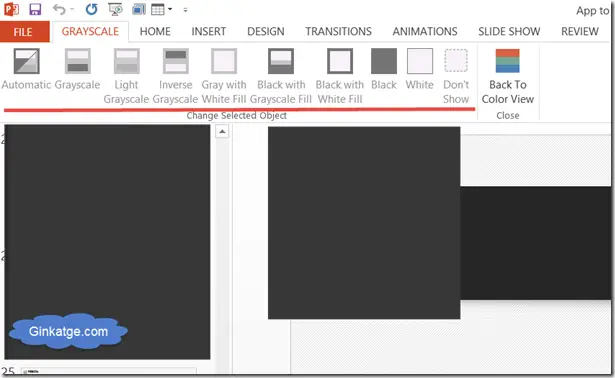This screenshot has width=615, height=378.
Task: Undo the last action
Action: pos(59,9)
